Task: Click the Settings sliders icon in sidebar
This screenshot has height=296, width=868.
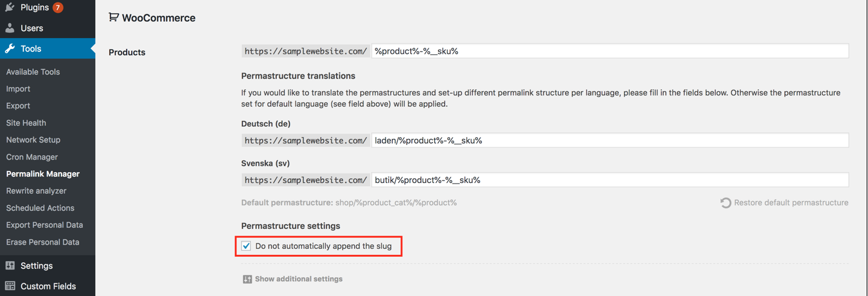Action: coord(10,266)
